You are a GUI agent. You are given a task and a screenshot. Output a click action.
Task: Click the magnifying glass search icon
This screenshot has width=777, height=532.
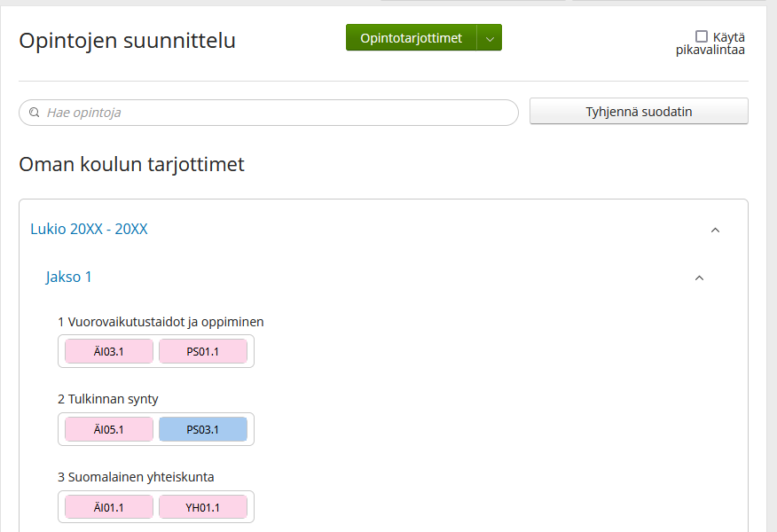point(35,113)
